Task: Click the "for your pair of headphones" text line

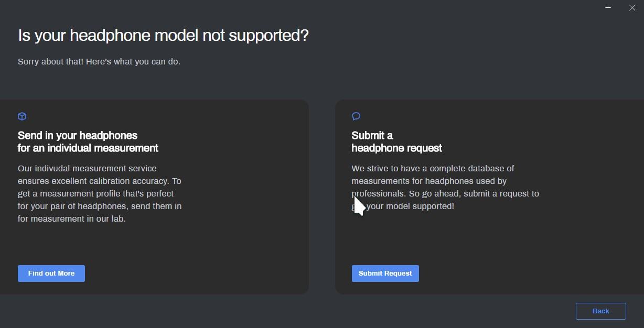Action: click(100, 206)
